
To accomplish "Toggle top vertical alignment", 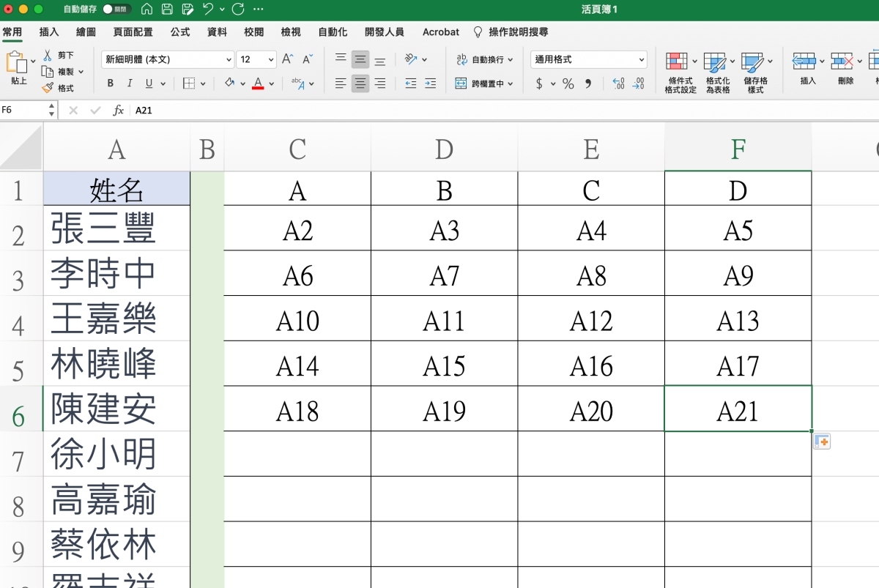I will pyautogui.click(x=341, y=59).
